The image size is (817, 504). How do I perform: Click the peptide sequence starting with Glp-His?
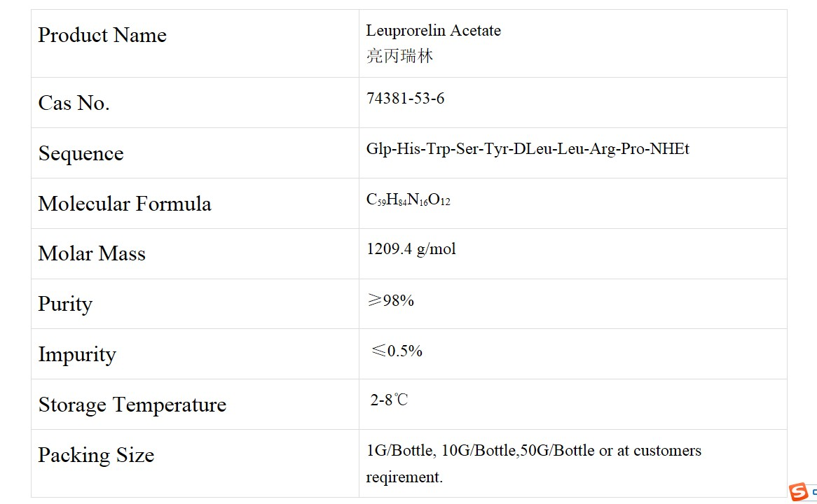527,148
